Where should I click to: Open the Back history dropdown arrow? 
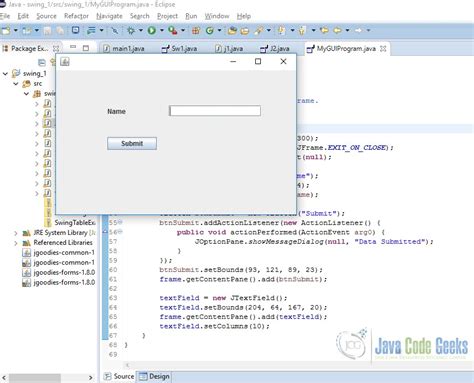click(x=347, y=30)
